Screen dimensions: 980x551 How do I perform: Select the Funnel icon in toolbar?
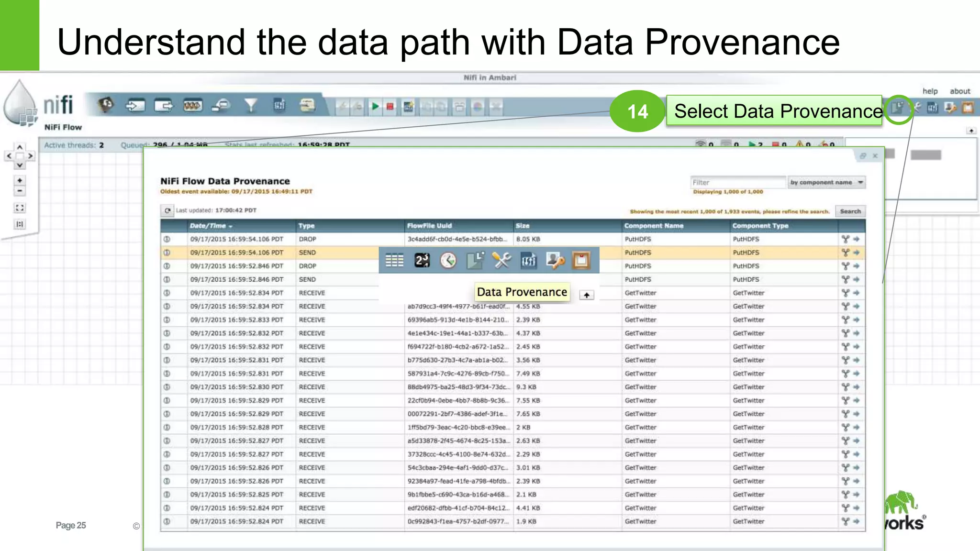(250, 105)
